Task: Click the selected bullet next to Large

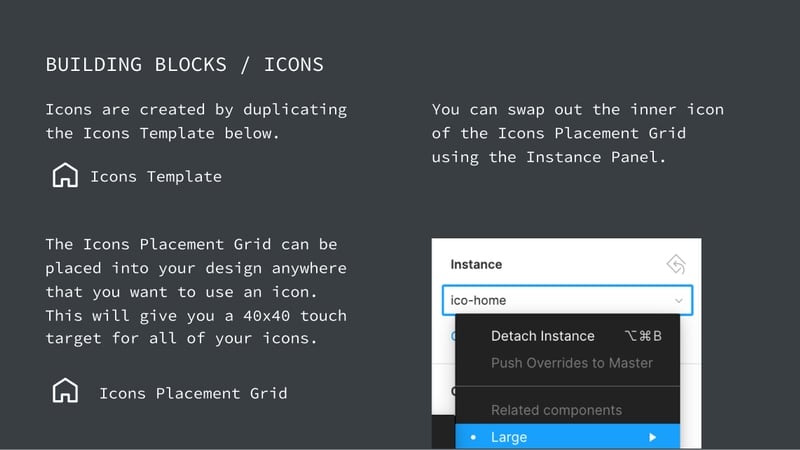Action: pos(473,437)
